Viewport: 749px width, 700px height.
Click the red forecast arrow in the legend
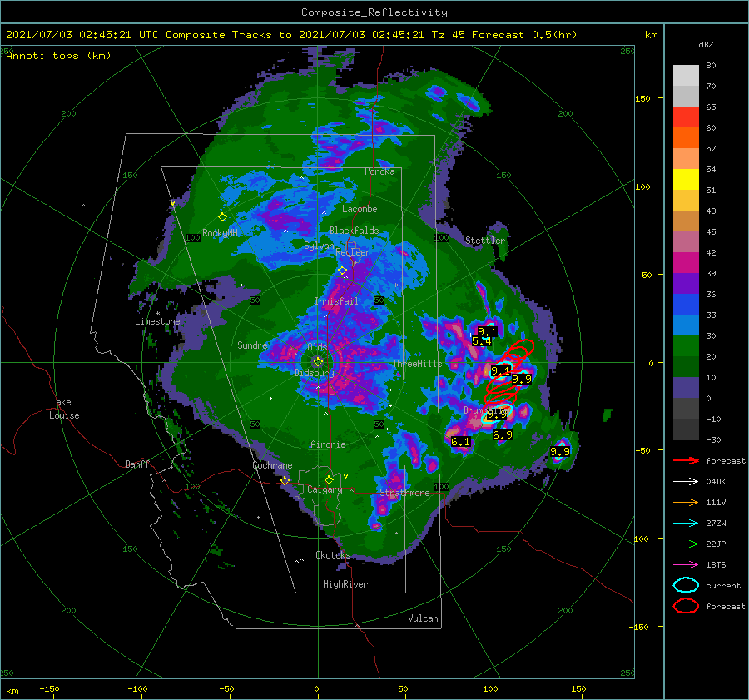pos(686,460)
